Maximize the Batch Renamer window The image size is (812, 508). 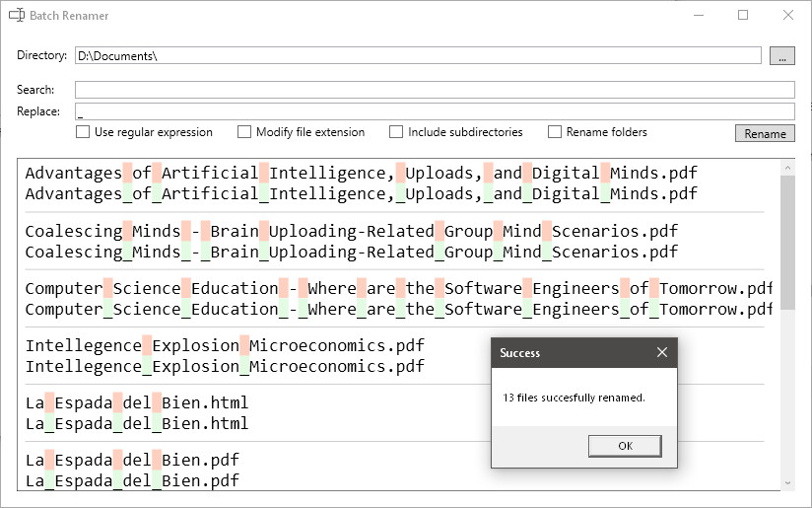743,16
